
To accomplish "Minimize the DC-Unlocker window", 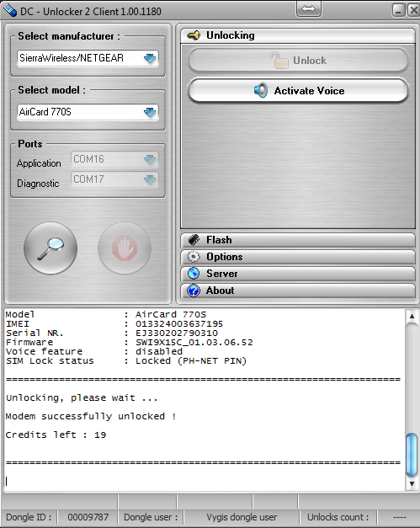I will (x=398, y=10).
